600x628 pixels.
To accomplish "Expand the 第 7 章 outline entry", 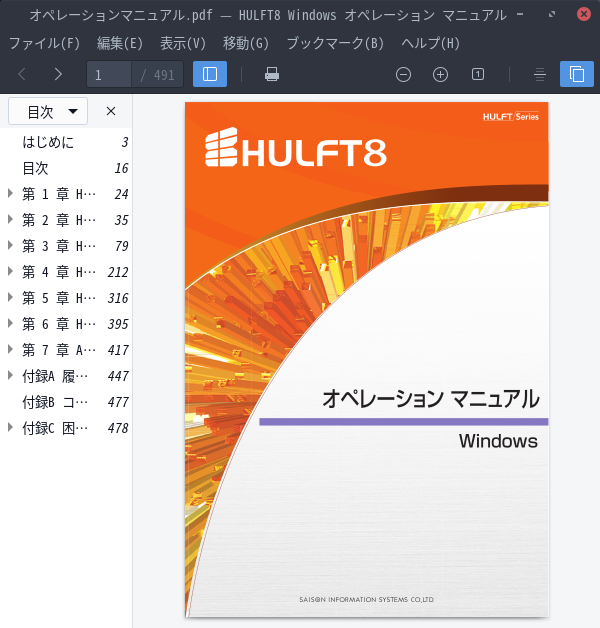I will coord(10,350).
